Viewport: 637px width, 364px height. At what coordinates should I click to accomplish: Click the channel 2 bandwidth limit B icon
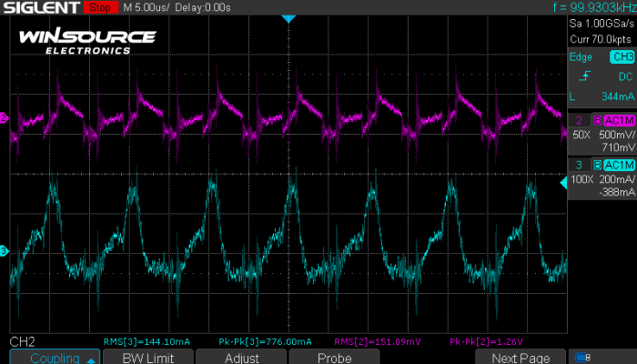pos(597,119)
